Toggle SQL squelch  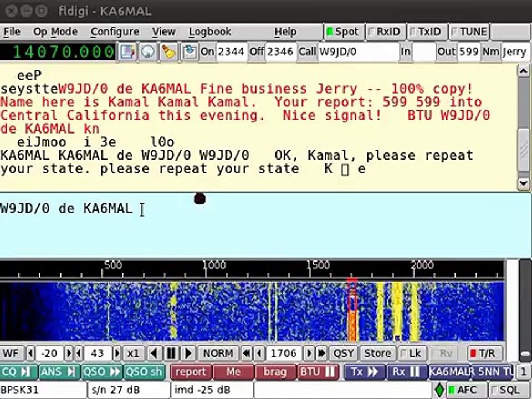point(509,390)
